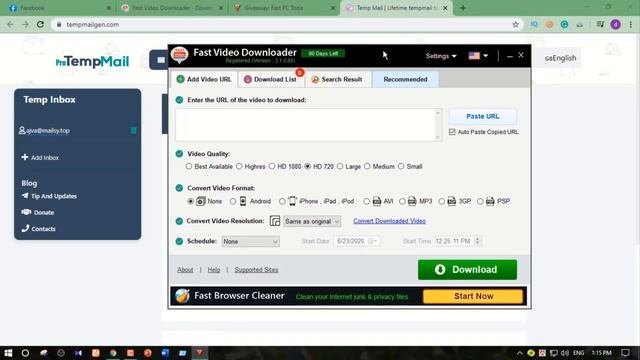Switch to the Facebook browser tab
Screen dimensions: 640x360
tap(58, 8)
